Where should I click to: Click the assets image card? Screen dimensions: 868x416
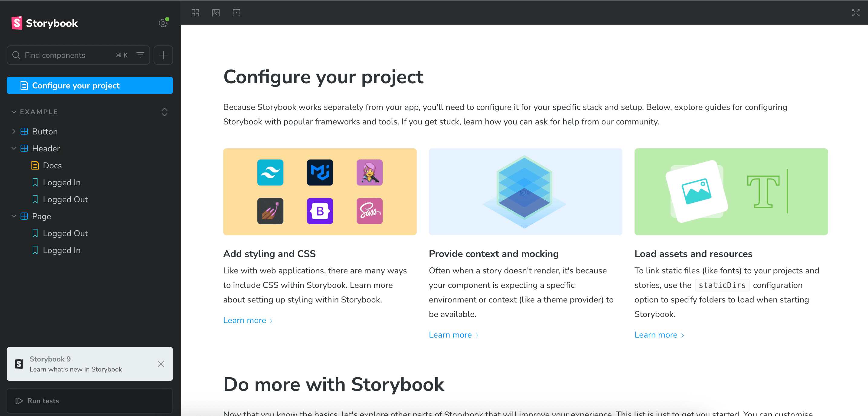point(731,192)
